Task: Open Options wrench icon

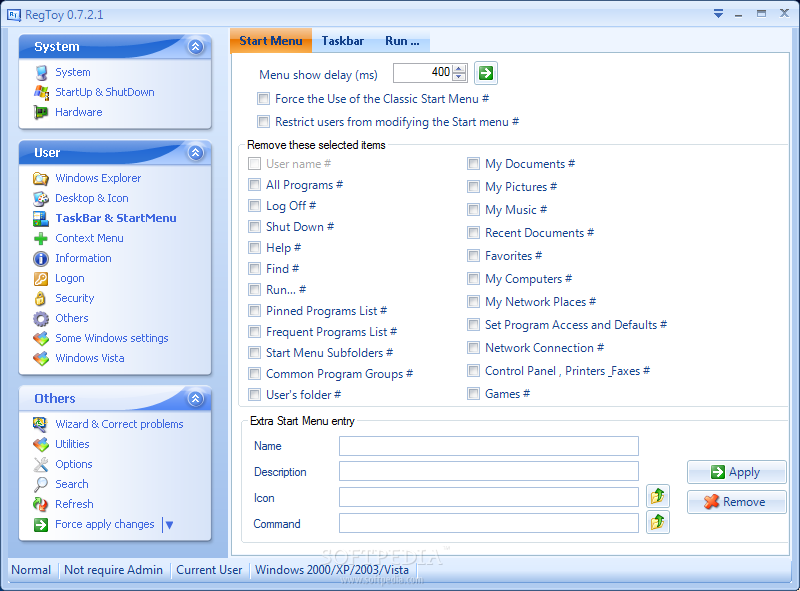Action: click(41, 464)
